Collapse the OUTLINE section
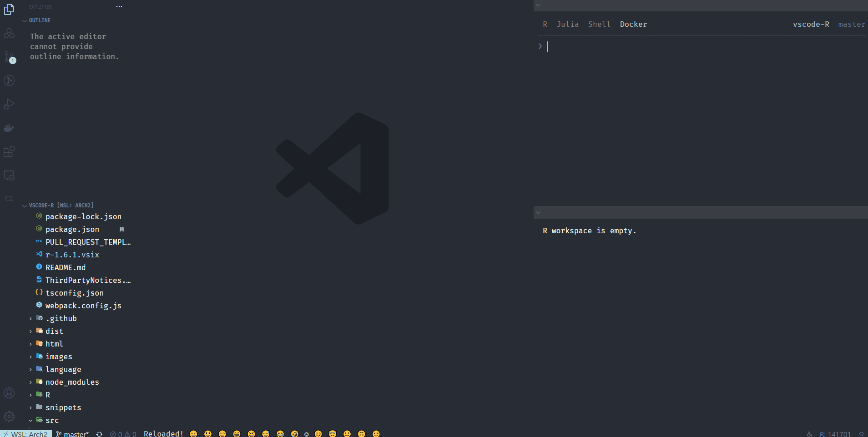Viewport: 868px width, 437px height. 25,20
